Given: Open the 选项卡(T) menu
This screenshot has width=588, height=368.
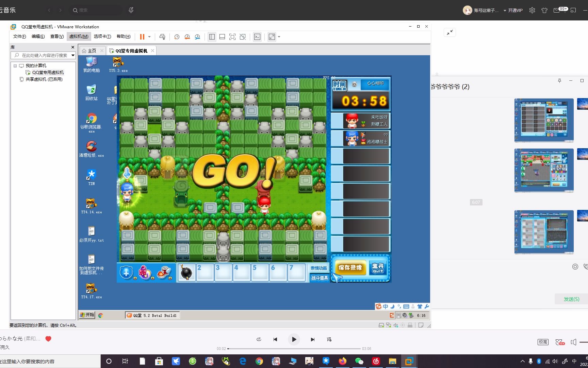Looking at the screenshot, I should click(102, 36).
